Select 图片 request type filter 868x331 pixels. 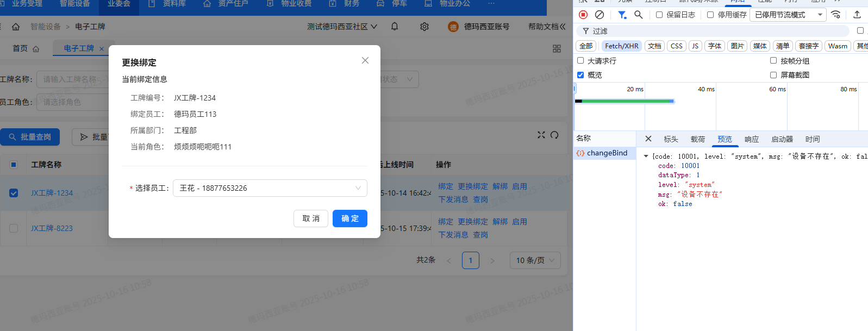click(738, 46)
